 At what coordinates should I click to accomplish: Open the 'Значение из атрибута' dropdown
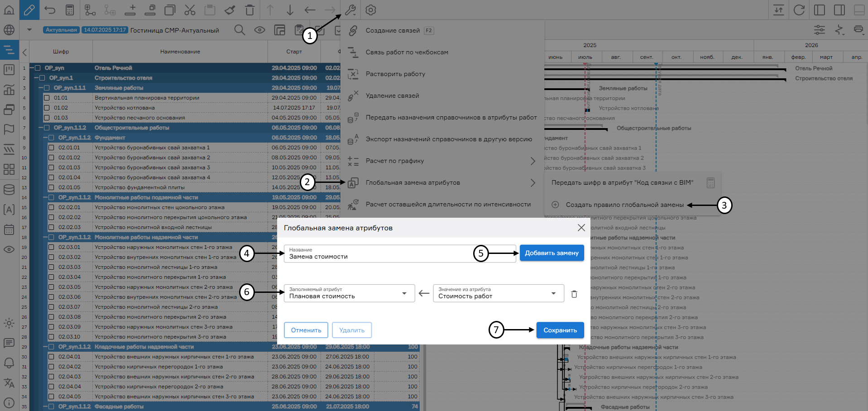498,293
